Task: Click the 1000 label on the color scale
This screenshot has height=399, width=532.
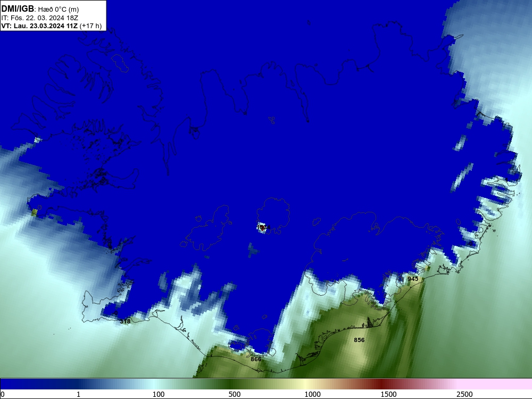Action: [312, 394]
